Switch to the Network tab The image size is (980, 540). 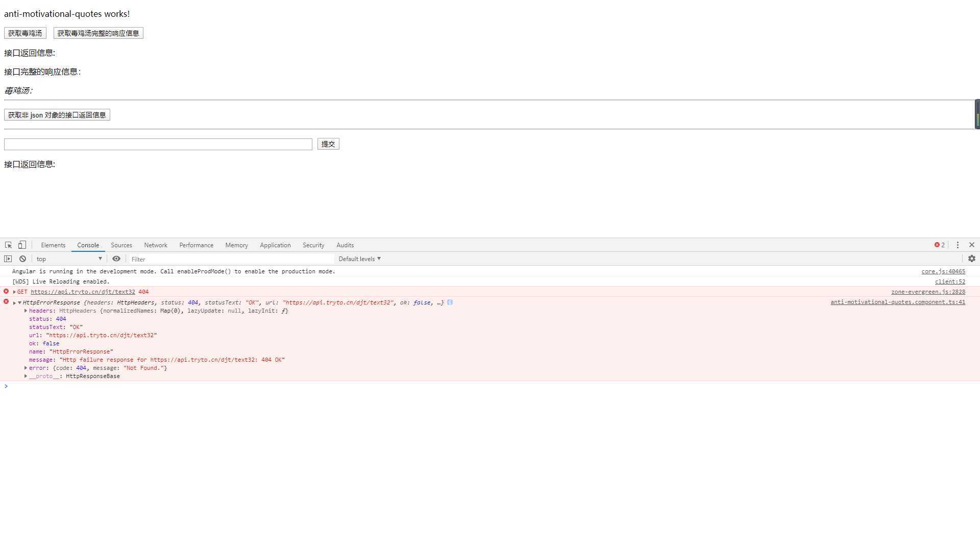pos(156,245)
